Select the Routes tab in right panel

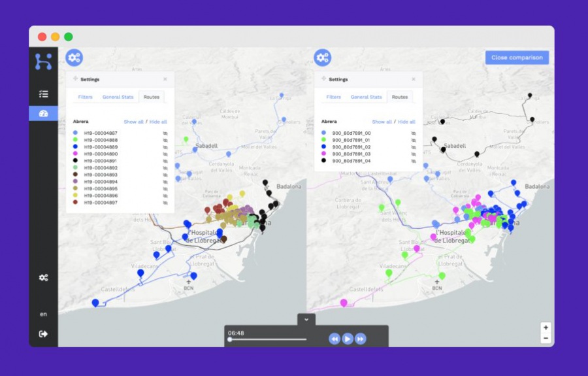click(400, 97)
